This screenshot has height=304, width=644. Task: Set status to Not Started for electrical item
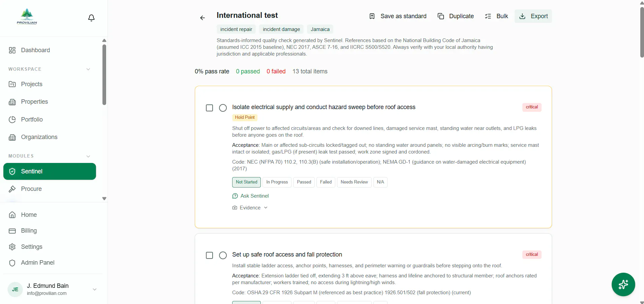click(x=246, y=182)
